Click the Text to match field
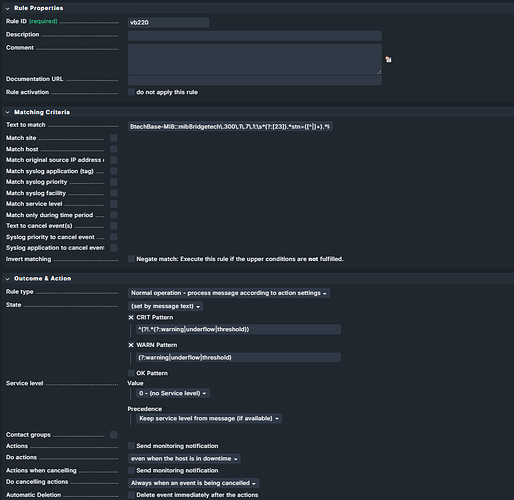This screenshot has width=514, height=500. 230,127
